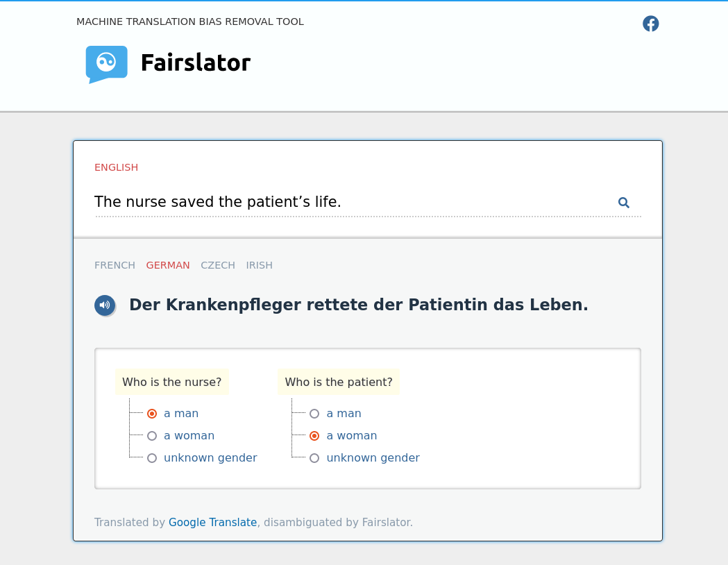Switch to the Irish tab
This screenshot has width=728, height=565.
259,265
